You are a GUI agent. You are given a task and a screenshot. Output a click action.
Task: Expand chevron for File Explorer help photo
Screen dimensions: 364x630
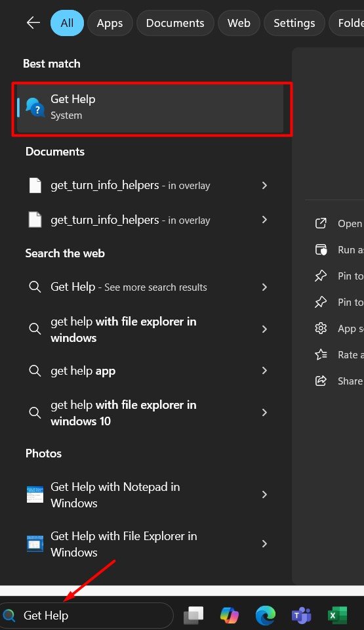point(264,543)
